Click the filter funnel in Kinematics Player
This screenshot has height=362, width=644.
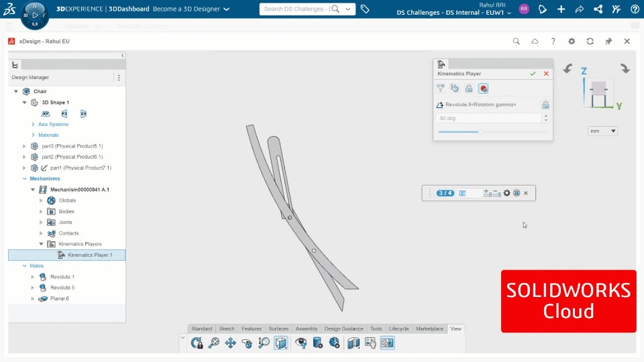[441, 88]
